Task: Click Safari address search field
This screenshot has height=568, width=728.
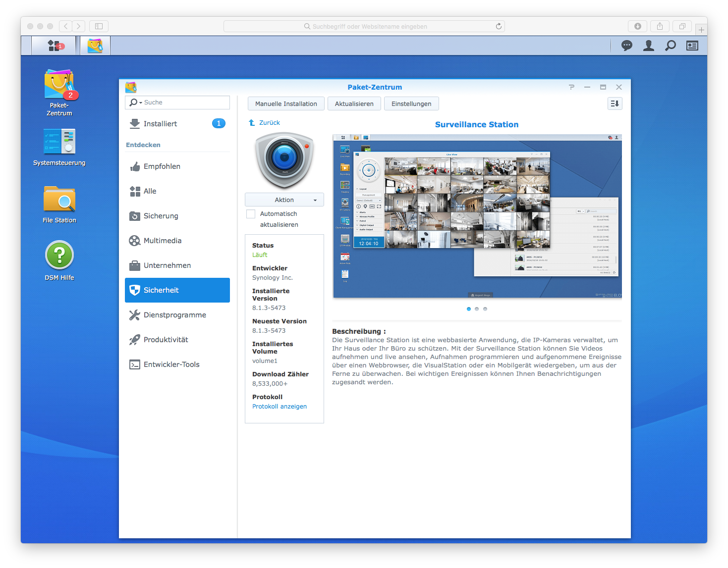Action: click(x=364, y=26)
